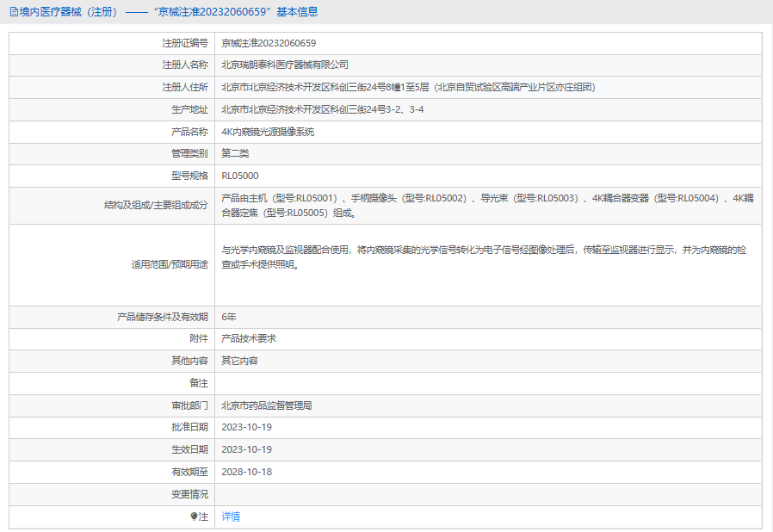Select model specification RL05000
Viewport: 773px width, 532px height.
(240, 176)
